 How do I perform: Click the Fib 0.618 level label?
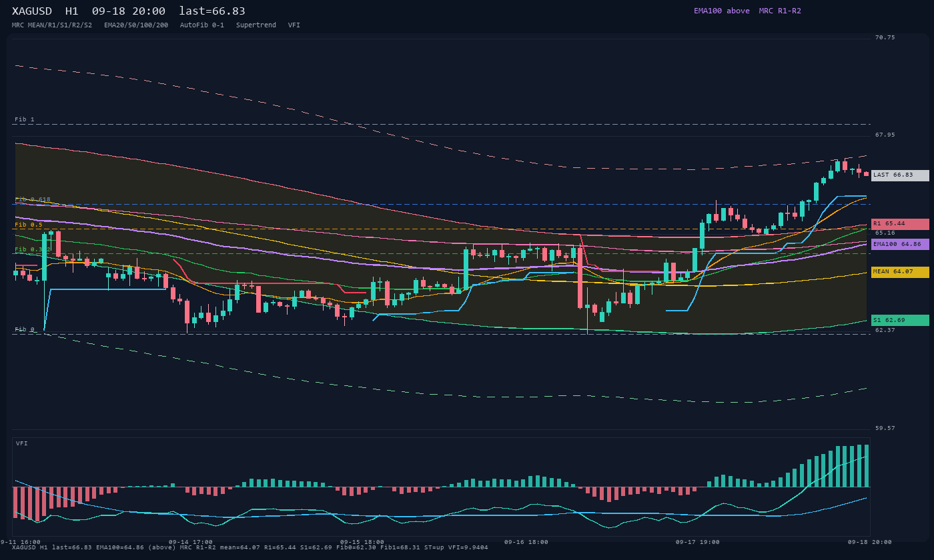tap(33, 199)
